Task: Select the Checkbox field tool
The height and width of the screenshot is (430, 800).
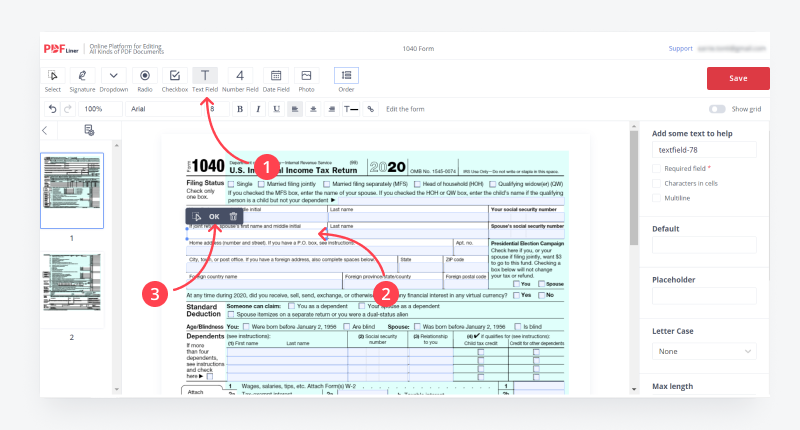Action: coord(174,75)
